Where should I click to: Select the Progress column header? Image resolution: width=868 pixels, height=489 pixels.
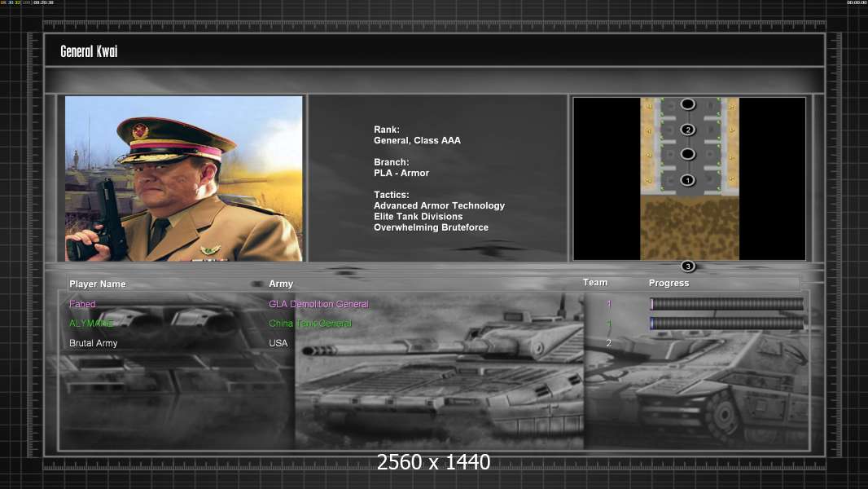click(x=669, y=284)
